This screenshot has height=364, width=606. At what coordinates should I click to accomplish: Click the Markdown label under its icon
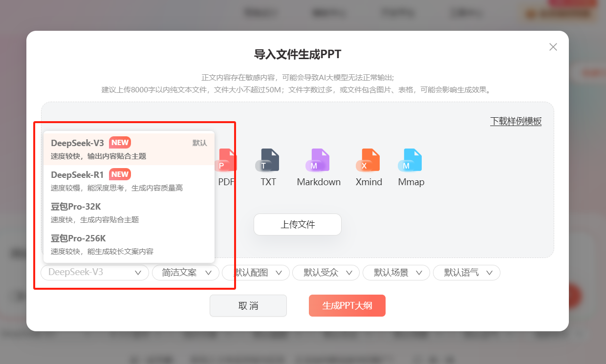[x=319, y=182]
